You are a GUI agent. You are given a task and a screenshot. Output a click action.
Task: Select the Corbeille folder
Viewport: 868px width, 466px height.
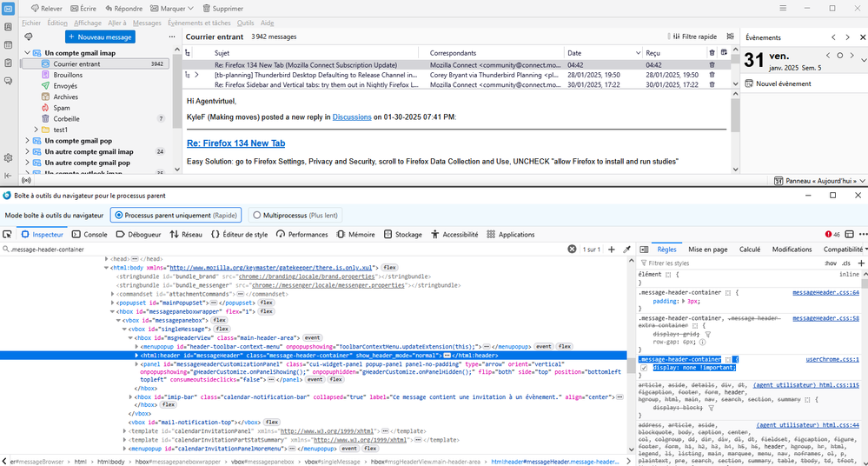point(66,118)
